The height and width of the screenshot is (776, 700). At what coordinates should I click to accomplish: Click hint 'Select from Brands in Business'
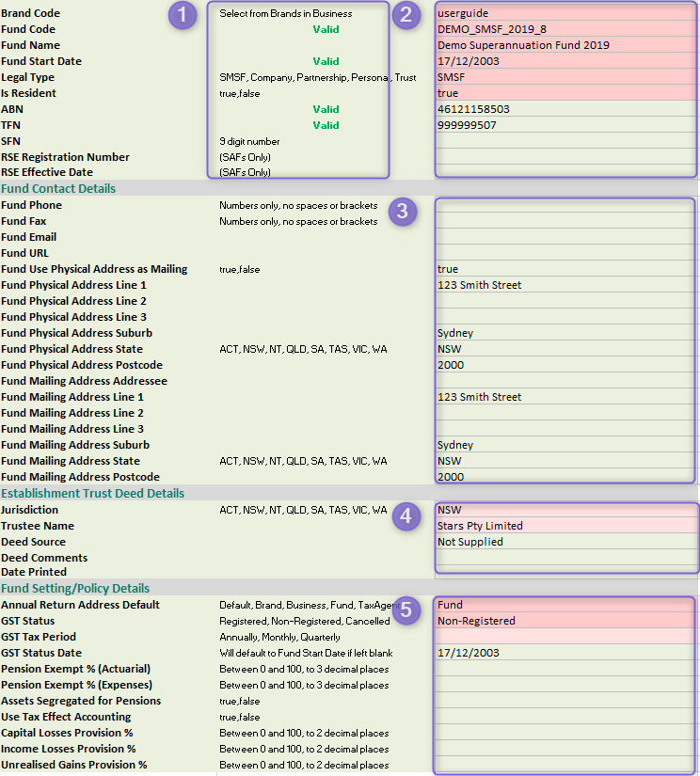(x=286, y=13)
